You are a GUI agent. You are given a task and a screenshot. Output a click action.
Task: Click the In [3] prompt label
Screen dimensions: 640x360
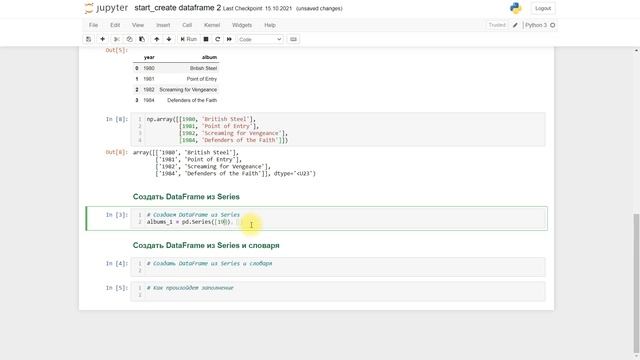tap(116, 215)
